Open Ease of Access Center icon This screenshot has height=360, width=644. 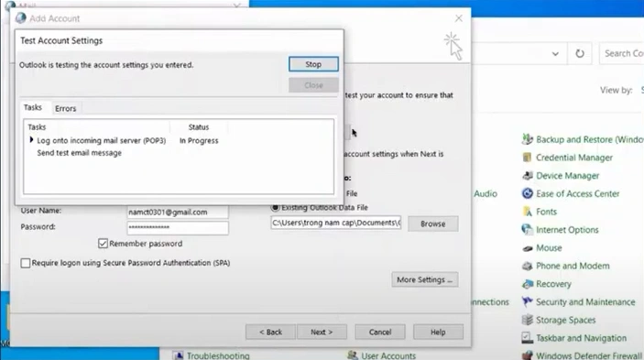click(x=528, y=194)
